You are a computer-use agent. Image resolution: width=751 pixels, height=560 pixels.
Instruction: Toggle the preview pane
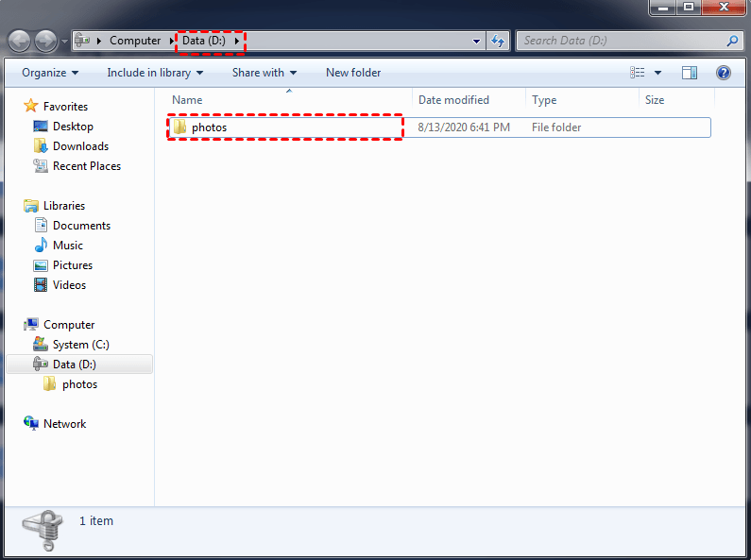[690, 73]
